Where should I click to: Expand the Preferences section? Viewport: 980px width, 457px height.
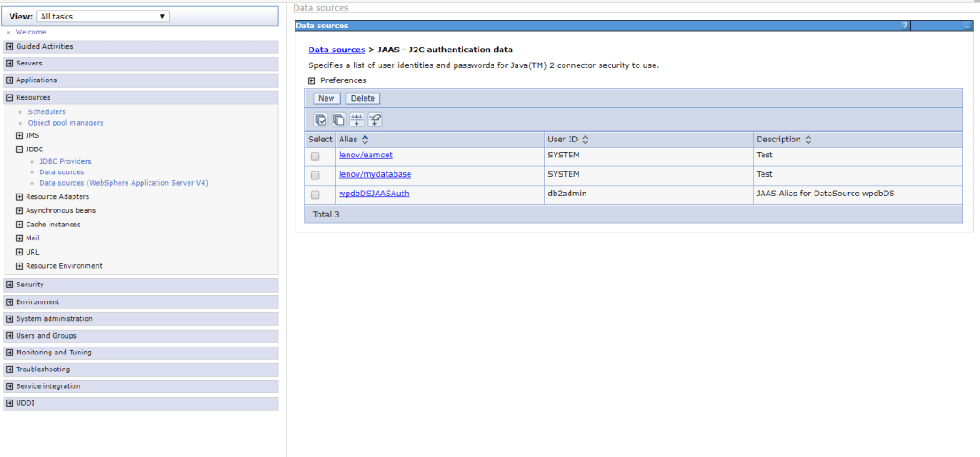point(311,80)
